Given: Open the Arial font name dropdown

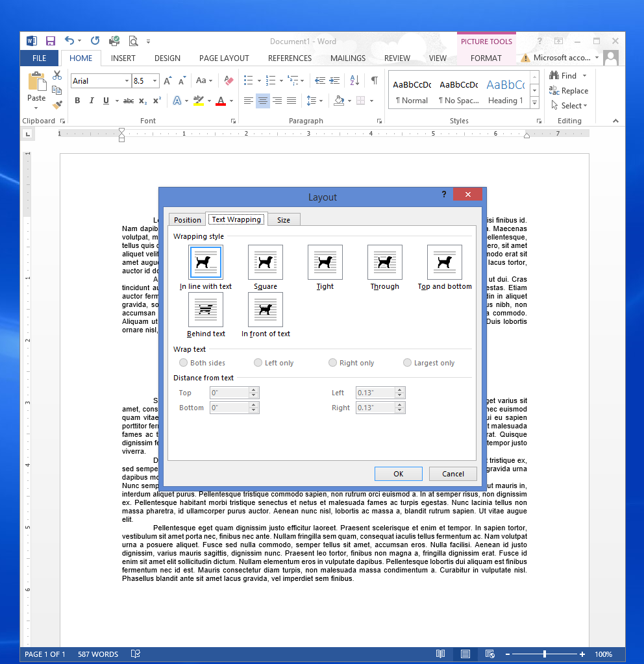Looking at the screenshot, I should [127, 81].
